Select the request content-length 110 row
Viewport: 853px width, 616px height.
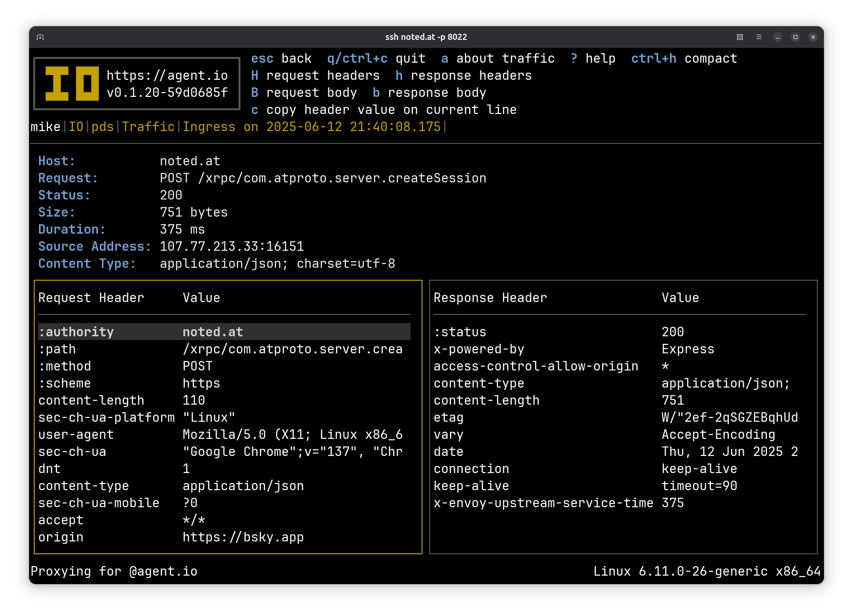click(224, 400)
